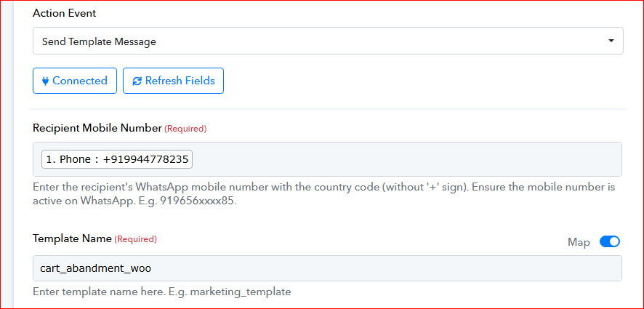The height and width of the screenshot is (309, 644).
Task: Click the Required marker beside Recipient Mobile Number
Action: (x=185, y=129)
